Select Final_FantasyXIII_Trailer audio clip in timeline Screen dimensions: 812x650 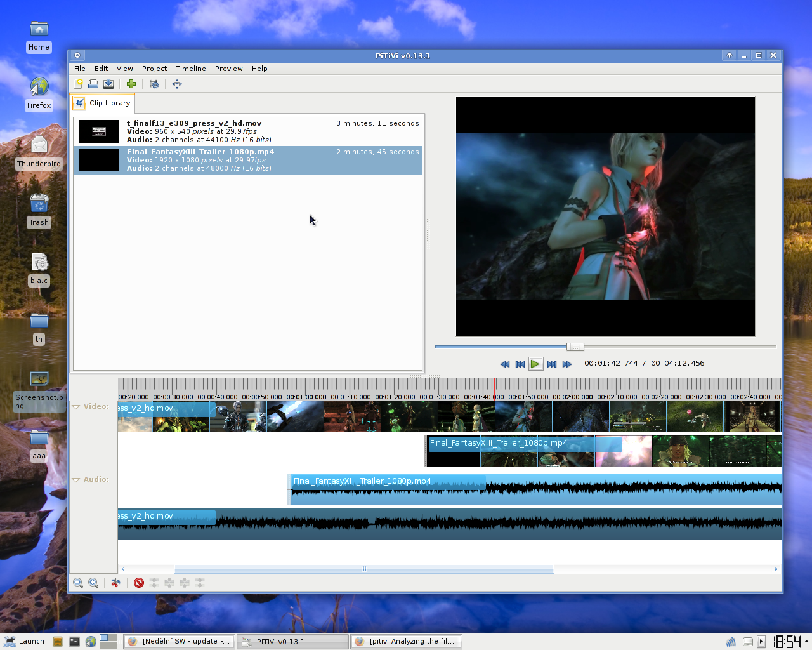point(535,489)
